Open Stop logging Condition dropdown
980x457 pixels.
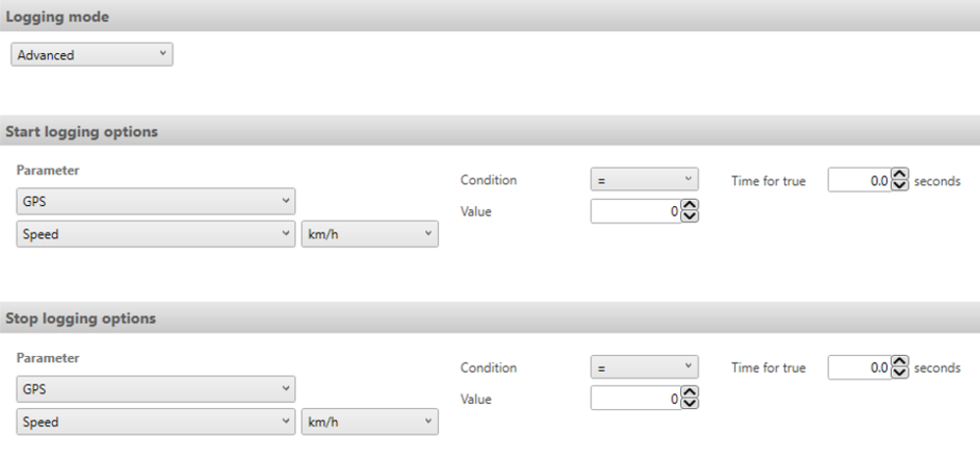[645, 367]
